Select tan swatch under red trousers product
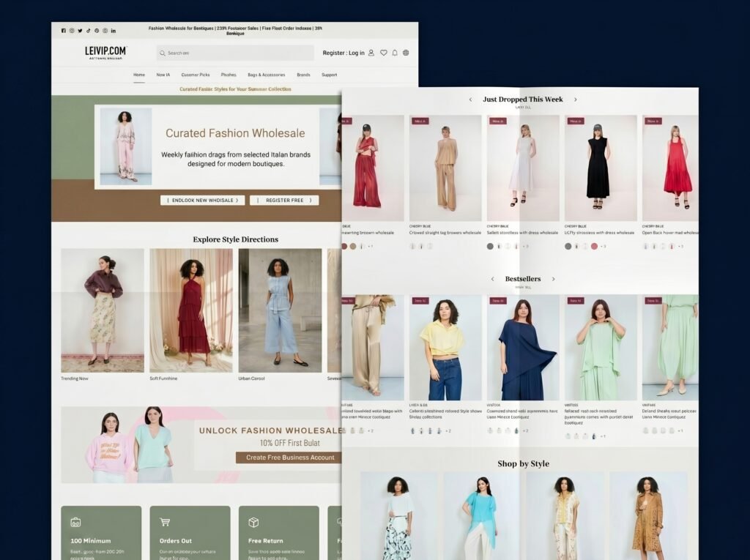 pos(353,246)
